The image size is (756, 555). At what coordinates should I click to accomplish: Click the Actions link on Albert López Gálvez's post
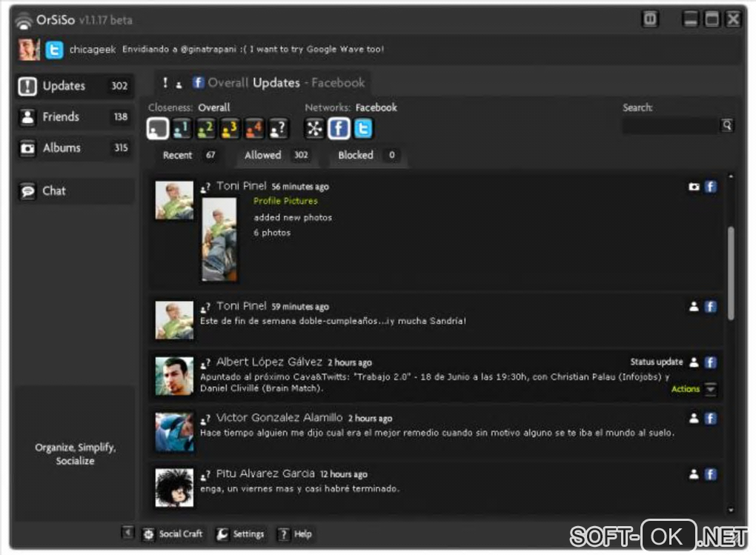point(685,389)
